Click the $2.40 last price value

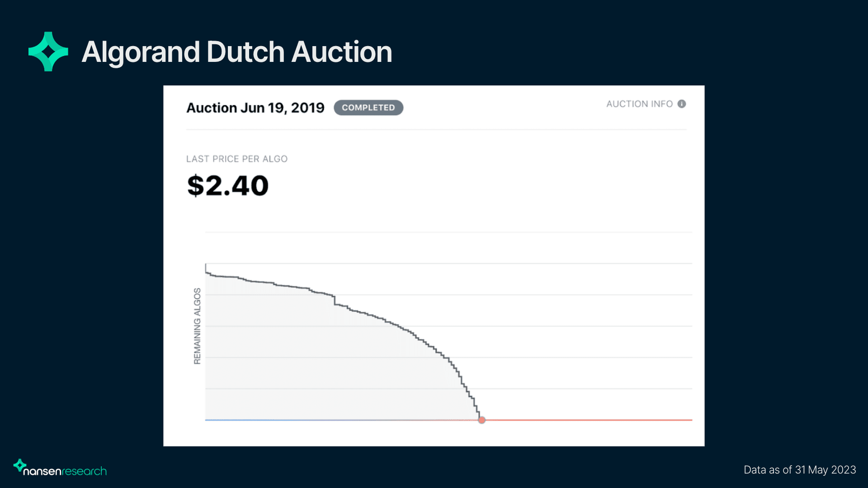point(228,186)
